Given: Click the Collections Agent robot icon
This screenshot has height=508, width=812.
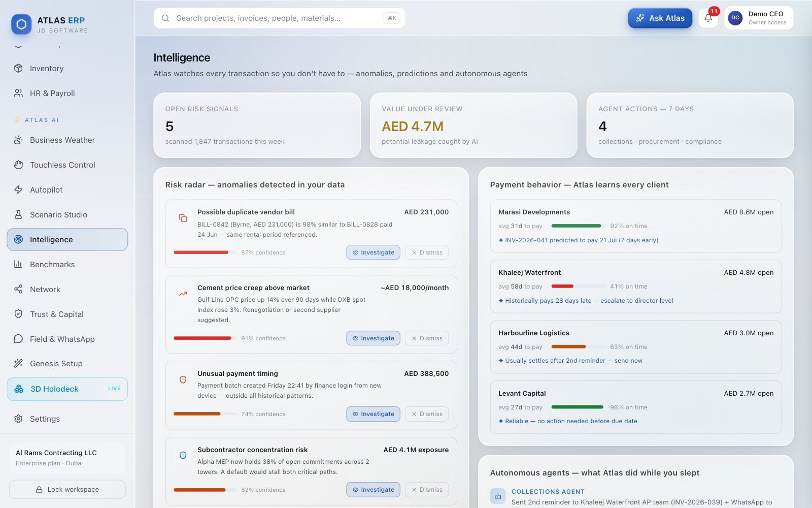Looking at the screenshot, I should click(x=498, y=496).
